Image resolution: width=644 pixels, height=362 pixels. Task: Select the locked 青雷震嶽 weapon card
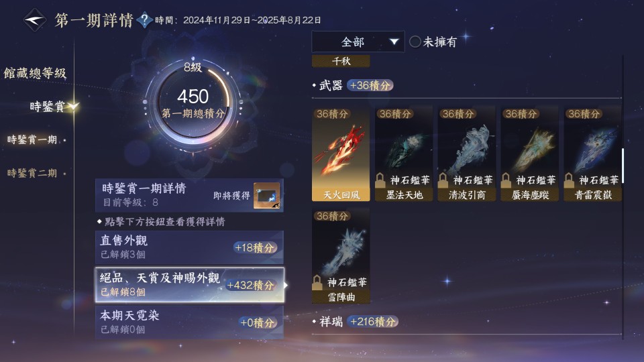(592, 154)
